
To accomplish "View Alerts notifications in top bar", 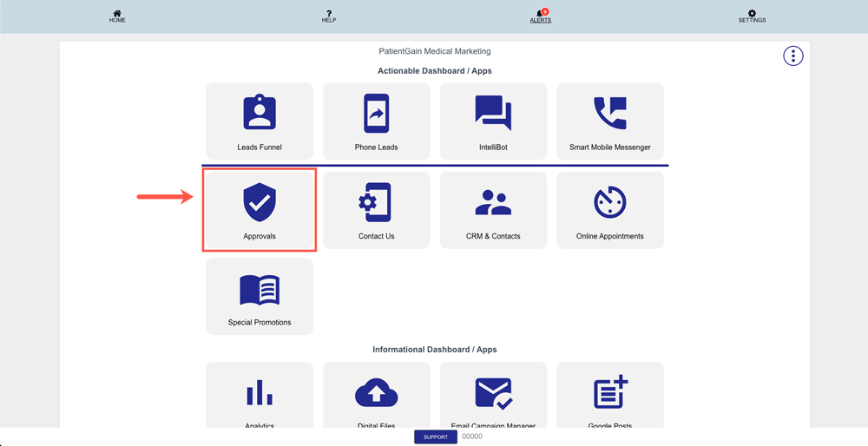I will point(540,16).
